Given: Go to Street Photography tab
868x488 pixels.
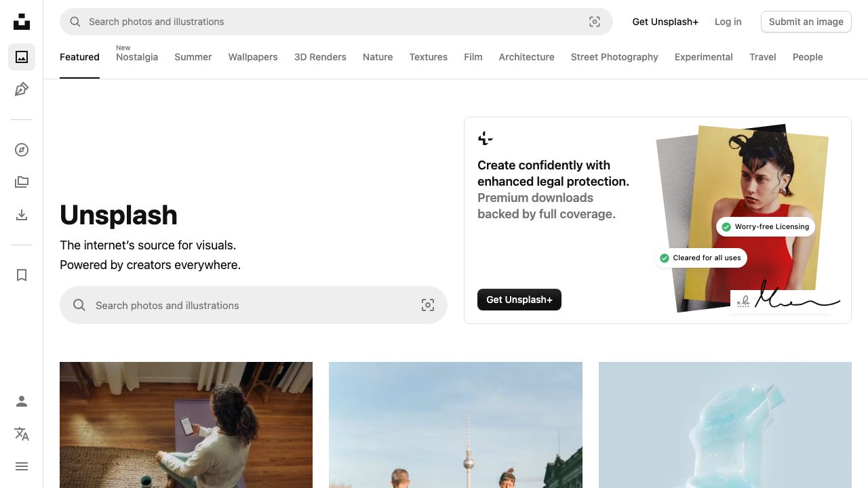Looking at the screenshot, I should 614,57.
